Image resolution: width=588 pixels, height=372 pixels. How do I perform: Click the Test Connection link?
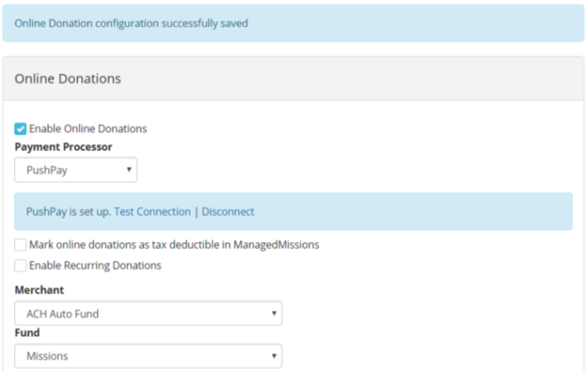pos(152,211)
